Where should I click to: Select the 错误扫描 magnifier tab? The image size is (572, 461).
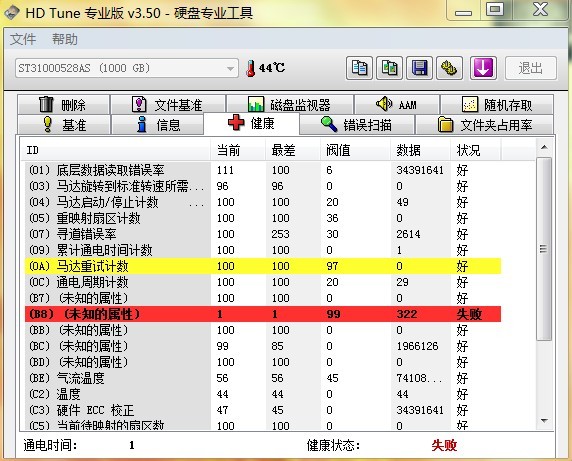tap(357, 125)
